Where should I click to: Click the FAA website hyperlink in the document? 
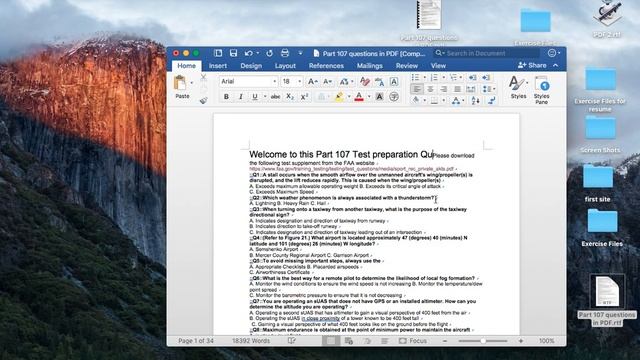pyautogui.click(x=351, y=169)
